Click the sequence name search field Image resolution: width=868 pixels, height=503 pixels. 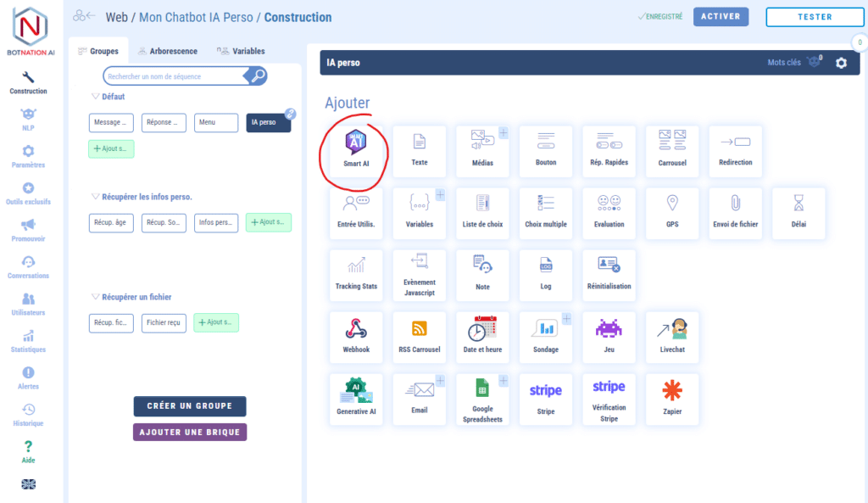point(175,76)
